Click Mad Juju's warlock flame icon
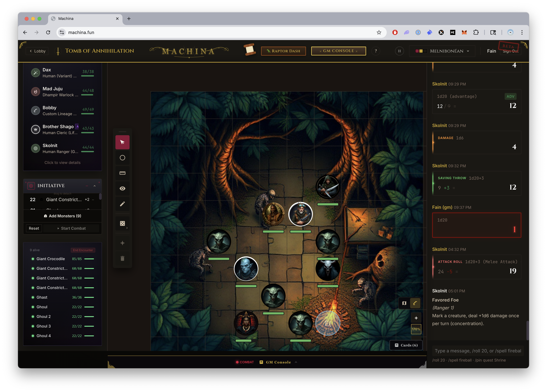This screenshot has height=392, width=547. click(35, 91)
